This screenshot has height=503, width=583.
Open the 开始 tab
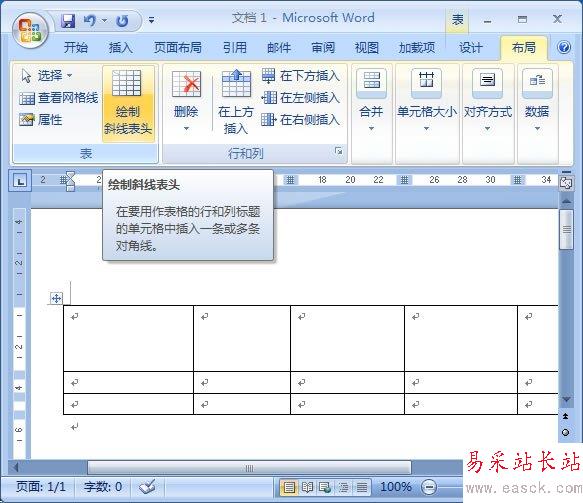[76, 48]
